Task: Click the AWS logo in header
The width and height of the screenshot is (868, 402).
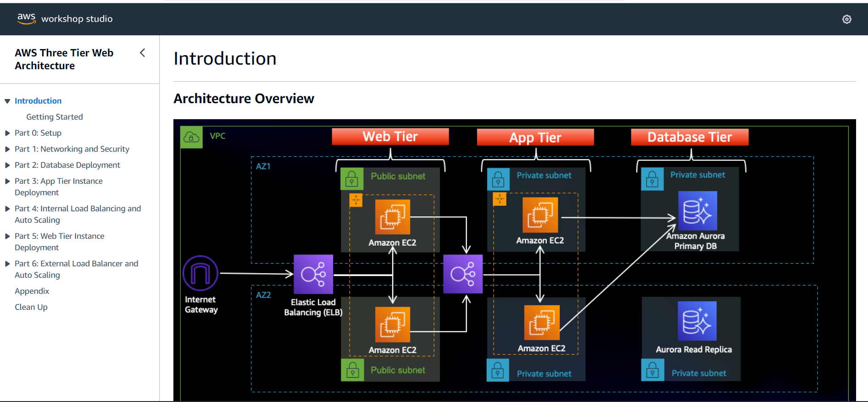Action: (26, 18)
